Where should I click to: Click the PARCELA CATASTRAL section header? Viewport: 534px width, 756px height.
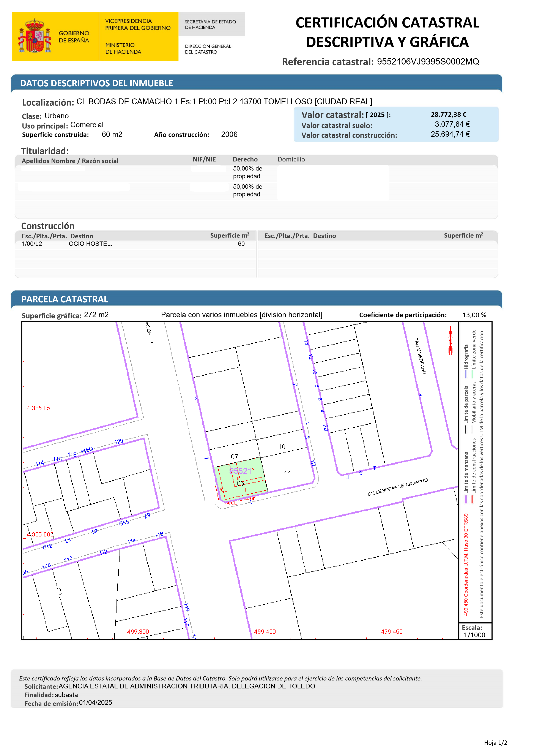click(x=65, y=299)
